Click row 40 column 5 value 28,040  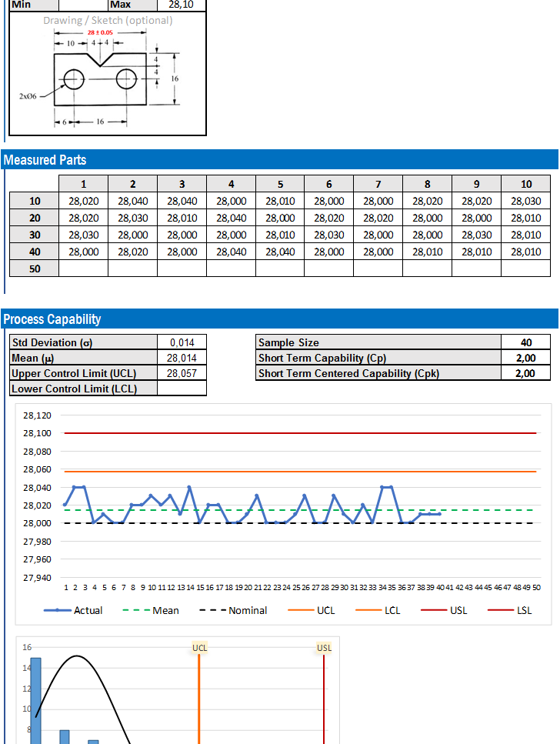click(x=280, y=252)
